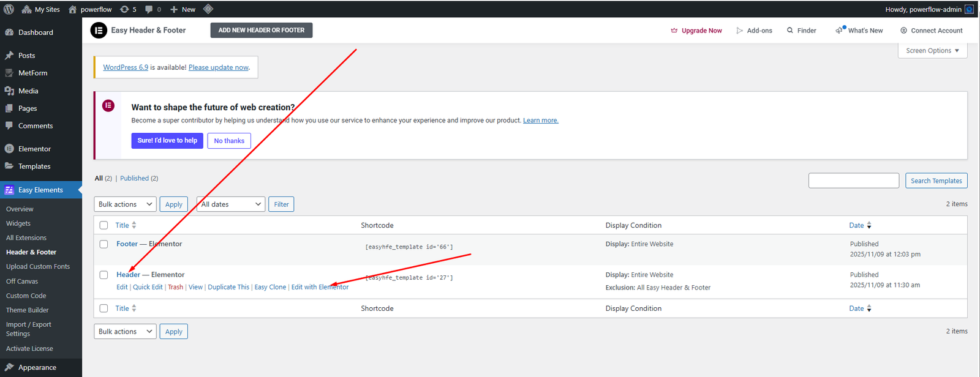Viewport: 980px width, 377px height.
Task: Open the All dates filter dropdown
Action: point(230,204)
